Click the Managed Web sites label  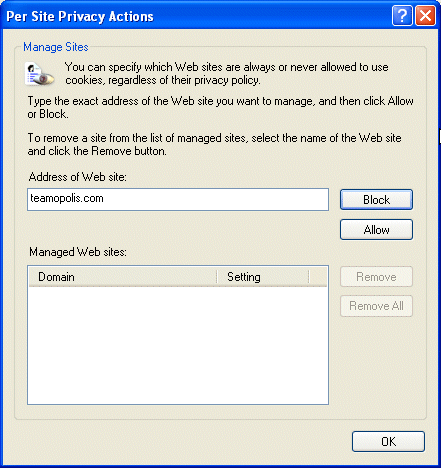click(78, 252)
